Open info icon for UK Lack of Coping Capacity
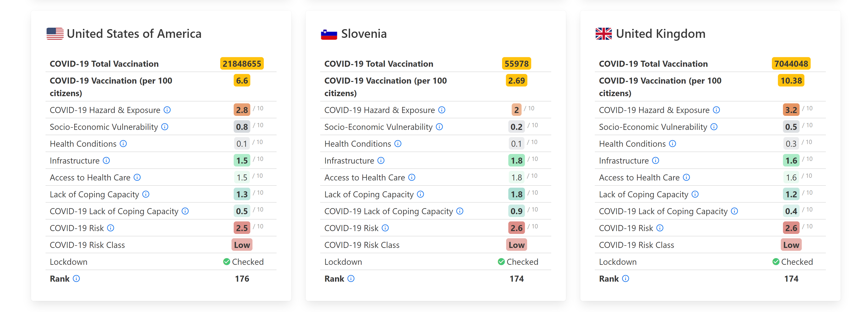 coord(695,194)
